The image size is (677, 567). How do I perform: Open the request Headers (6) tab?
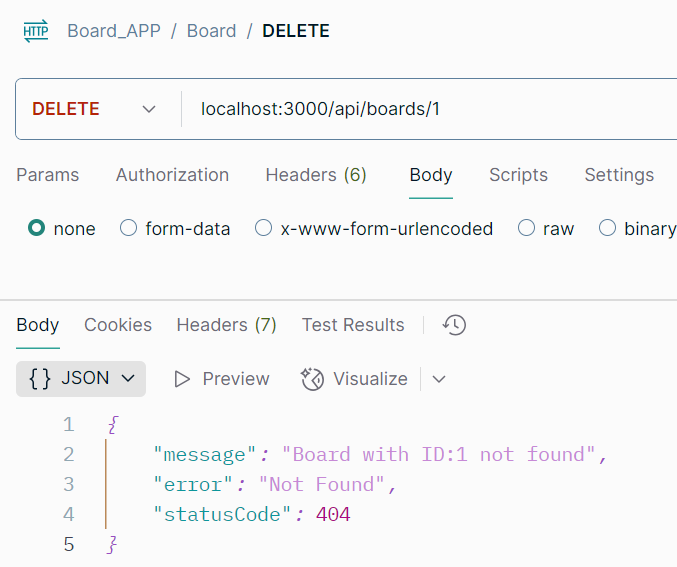[316, 175]
